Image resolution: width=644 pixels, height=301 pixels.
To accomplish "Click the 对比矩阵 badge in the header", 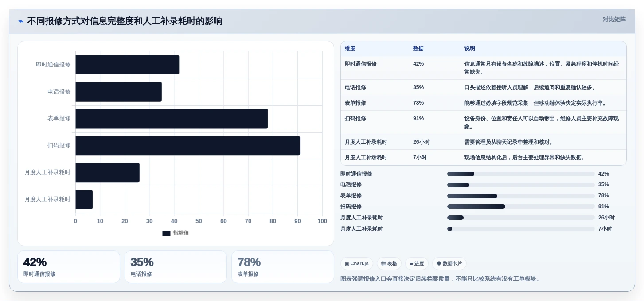I will click(x=614, y=20).
